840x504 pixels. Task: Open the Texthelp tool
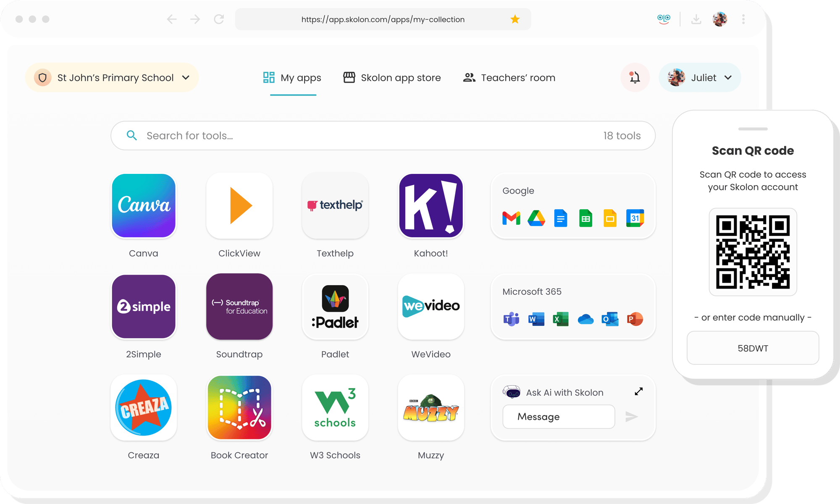pyautogui.click(x=335, y=206)
